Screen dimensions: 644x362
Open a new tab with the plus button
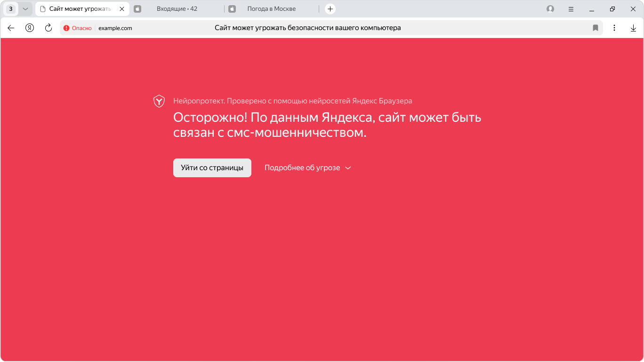(x=330, y=9)
